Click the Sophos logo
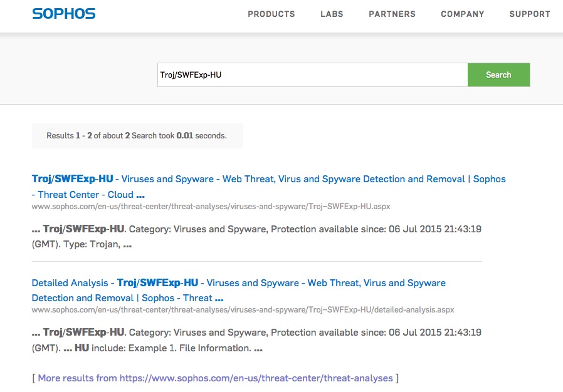This screenshot has width=563, height=392. (64, 14)
